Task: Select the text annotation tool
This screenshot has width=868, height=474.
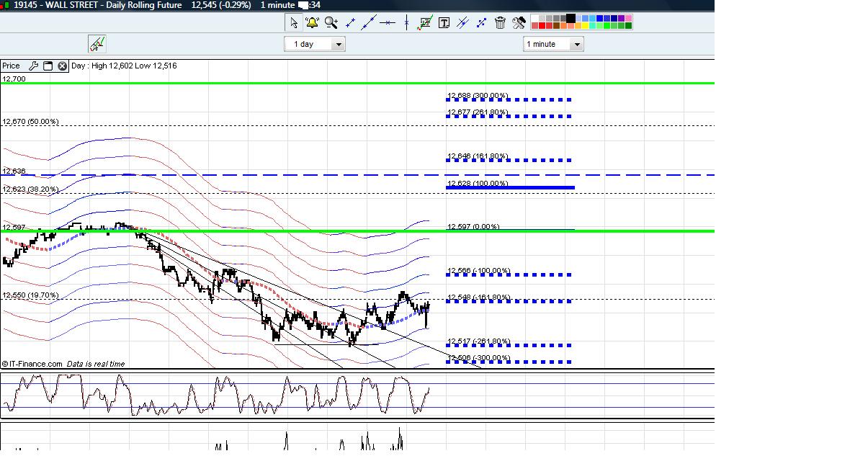Action: pyautogui.click(x=444, y=23)
